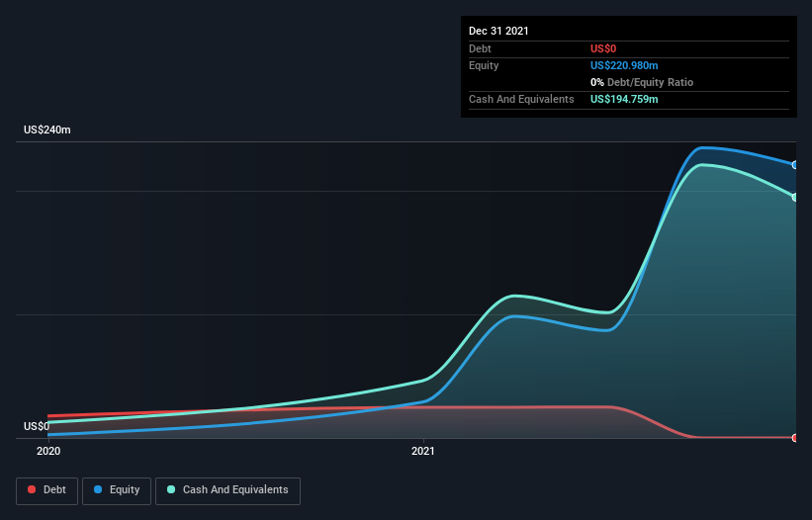This screenshot has height=520, width=812.
Task: Click the US$220.980m equity value
Action: click(624, 65)
